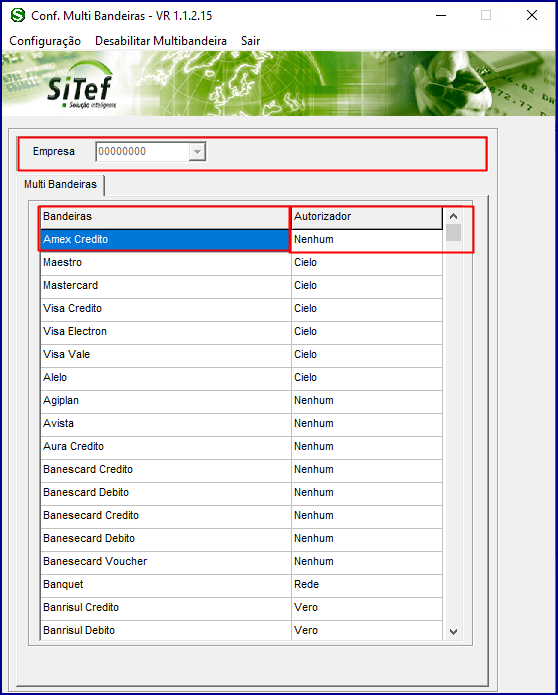Click the vertical scrollbar thumb

tap(453, 233)
